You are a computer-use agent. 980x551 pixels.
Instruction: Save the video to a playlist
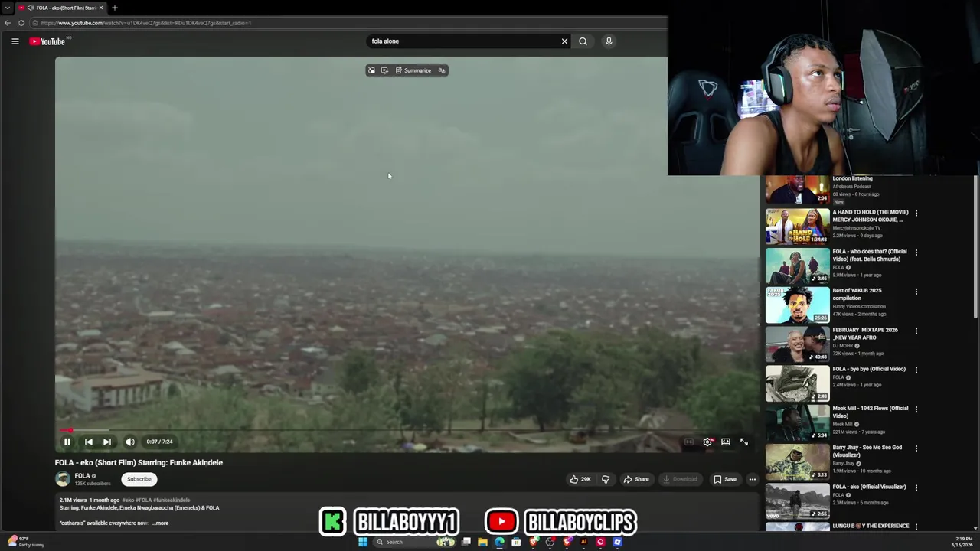(x=725, y=479)
